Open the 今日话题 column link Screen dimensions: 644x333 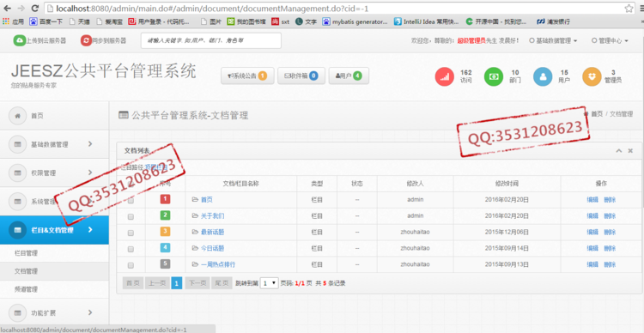(x=212, y=248)
